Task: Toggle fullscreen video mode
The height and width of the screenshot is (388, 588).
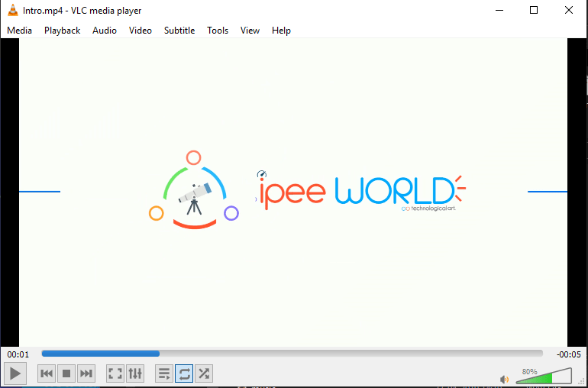Action: (x=115, y=373)
